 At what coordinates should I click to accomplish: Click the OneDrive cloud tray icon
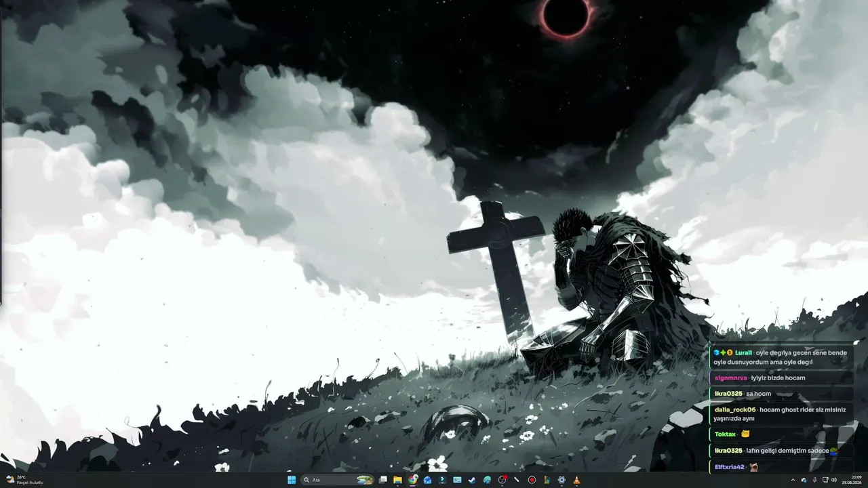point(804,480)
